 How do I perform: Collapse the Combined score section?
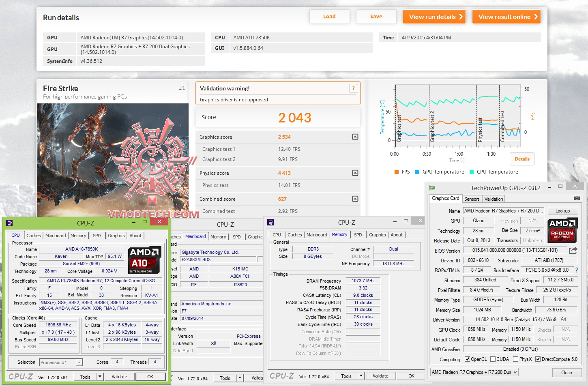pos(355,199)
